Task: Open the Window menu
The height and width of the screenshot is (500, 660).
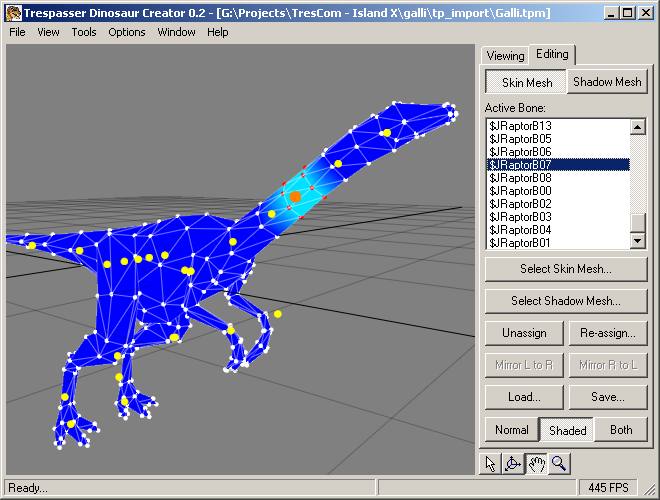Action: tap(176, 32)
